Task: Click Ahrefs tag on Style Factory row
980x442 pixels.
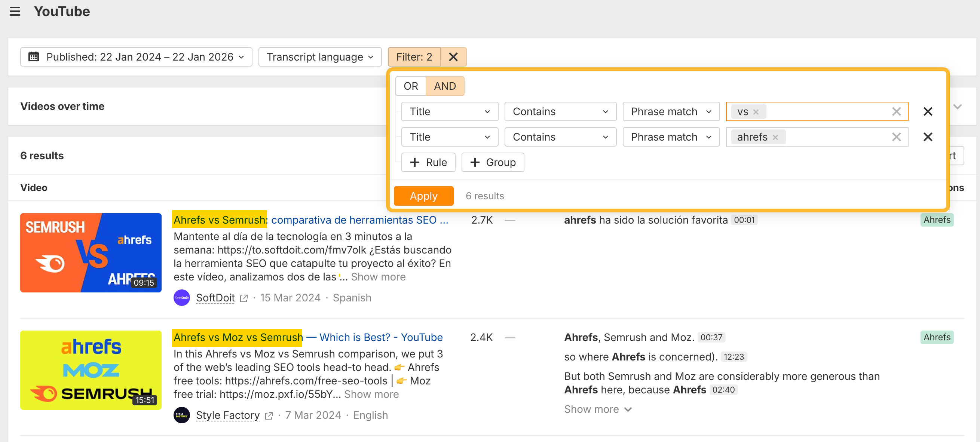Action: (937, 337)
